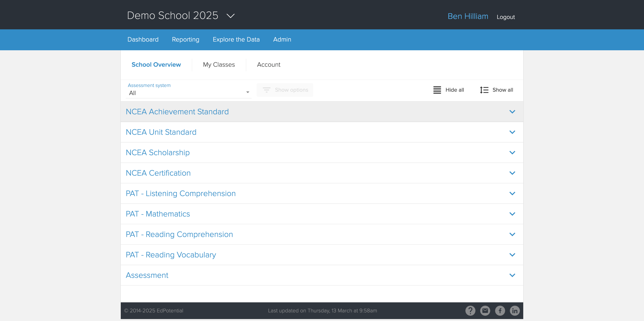Switch to the Account tab
This screenshot has height=321, width=644.
tap(268, 65)
